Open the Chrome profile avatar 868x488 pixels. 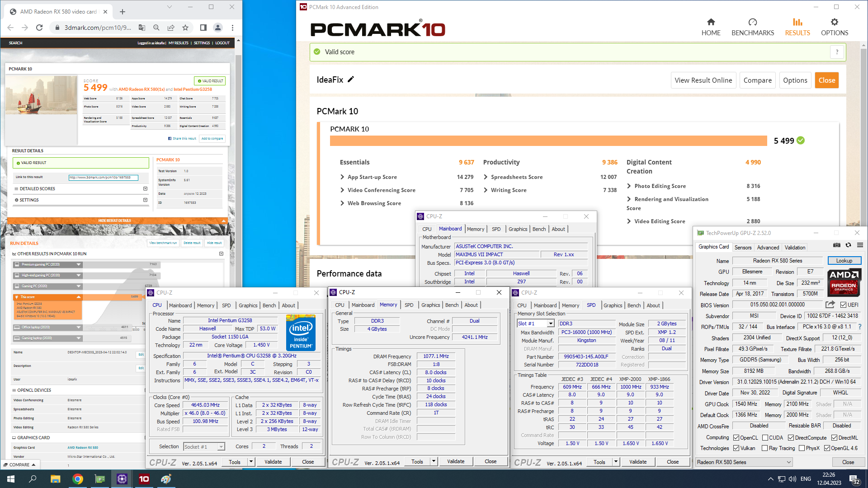pyautogui.click(x=218, y=28)
